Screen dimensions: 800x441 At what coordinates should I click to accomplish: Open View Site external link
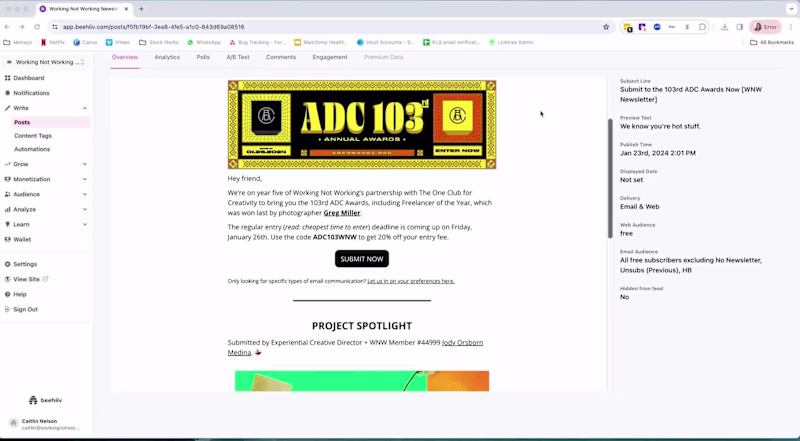pos(27,279)
